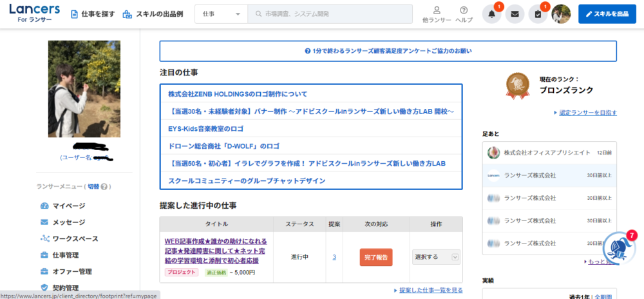Open the WEB記事作成 project title link
Image resolution: width=644 pixels, height=299 pixels.
point(216,251)
